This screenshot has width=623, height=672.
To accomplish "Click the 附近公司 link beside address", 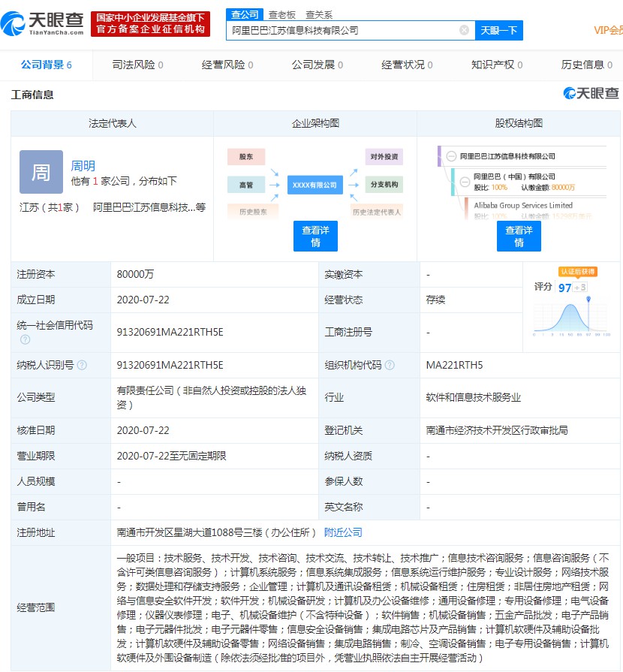I will tap(343, 532).
